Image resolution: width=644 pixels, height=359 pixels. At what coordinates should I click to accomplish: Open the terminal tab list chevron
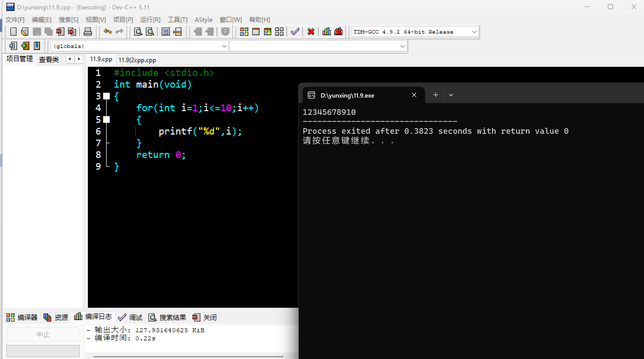tap(451, 95)
